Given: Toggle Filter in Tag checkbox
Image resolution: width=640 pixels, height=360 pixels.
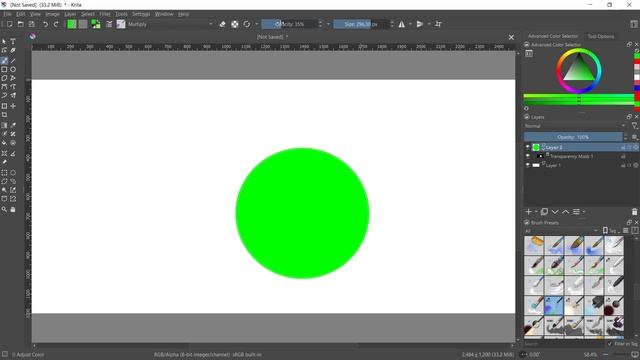Looking at the screenshot, I should click(610, 344).
